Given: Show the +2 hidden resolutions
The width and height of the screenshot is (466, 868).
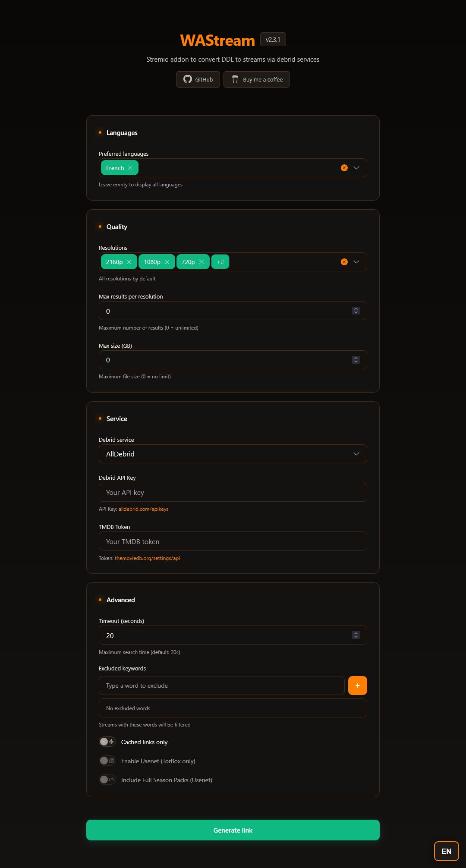Looking at the screenshot, I should 220,262.
